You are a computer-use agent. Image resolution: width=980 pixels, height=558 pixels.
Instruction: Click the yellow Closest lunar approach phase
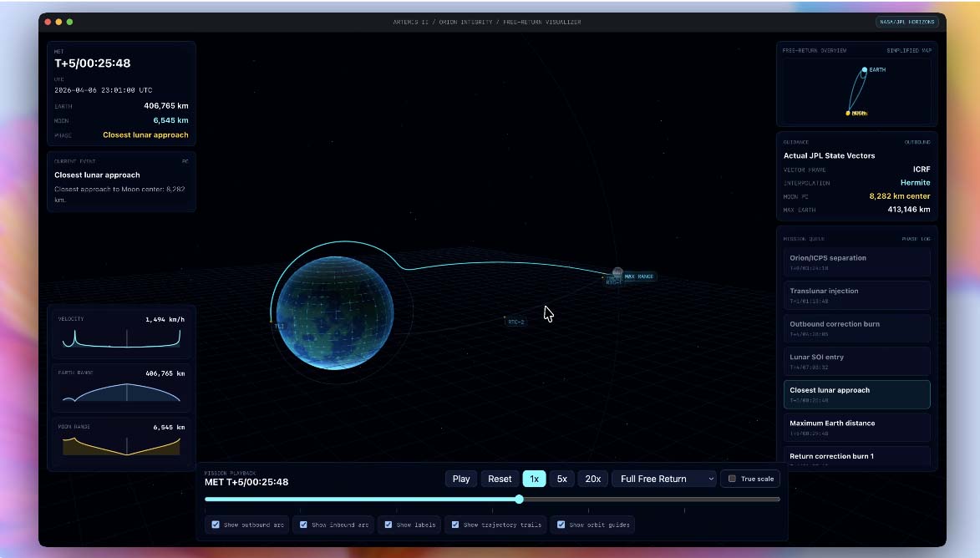point(145,135)
